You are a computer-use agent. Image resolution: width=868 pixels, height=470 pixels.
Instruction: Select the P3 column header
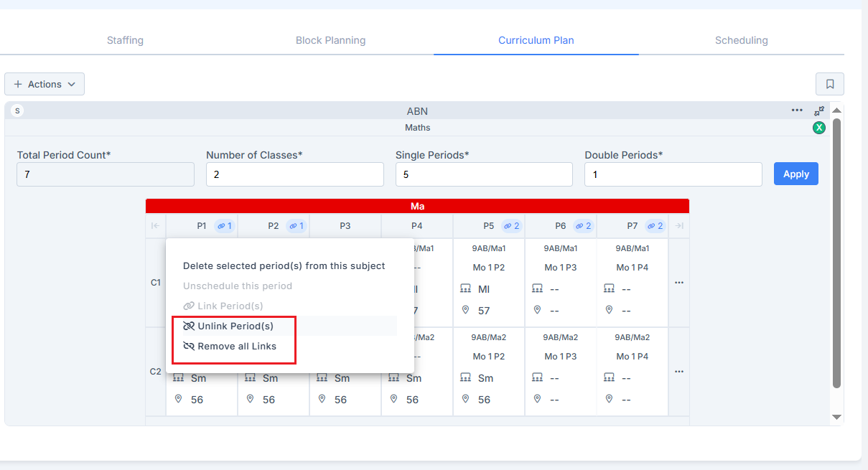(x=345, y=226)
